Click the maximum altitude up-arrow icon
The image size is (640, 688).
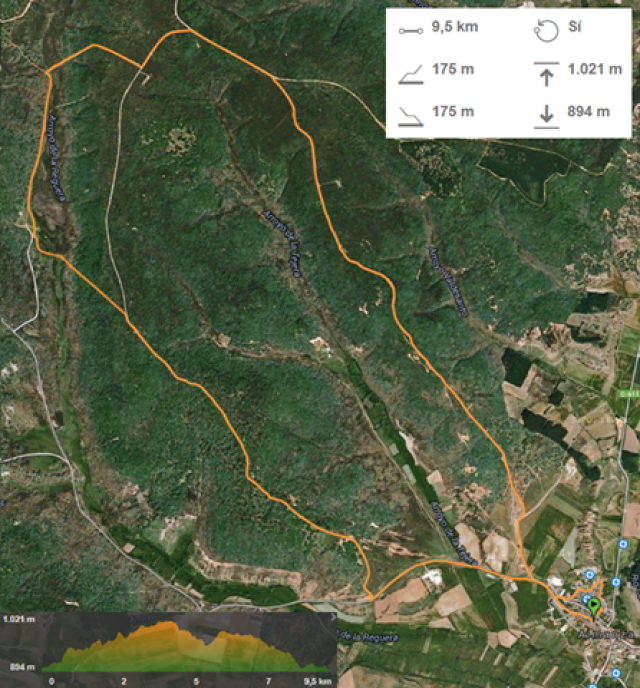pyautogui.click(x=547, y=73)
